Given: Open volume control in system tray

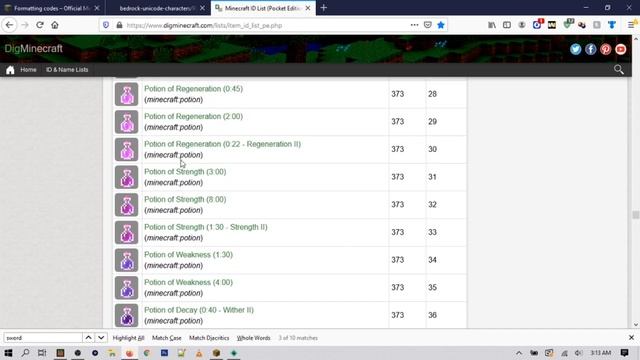Looking at the screenshot, I should point(579,353).
